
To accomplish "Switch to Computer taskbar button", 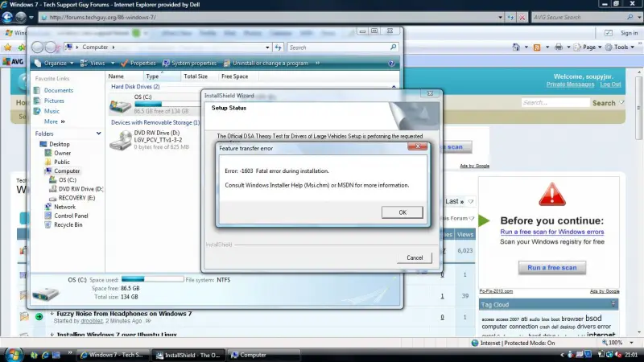I will 262,355.
